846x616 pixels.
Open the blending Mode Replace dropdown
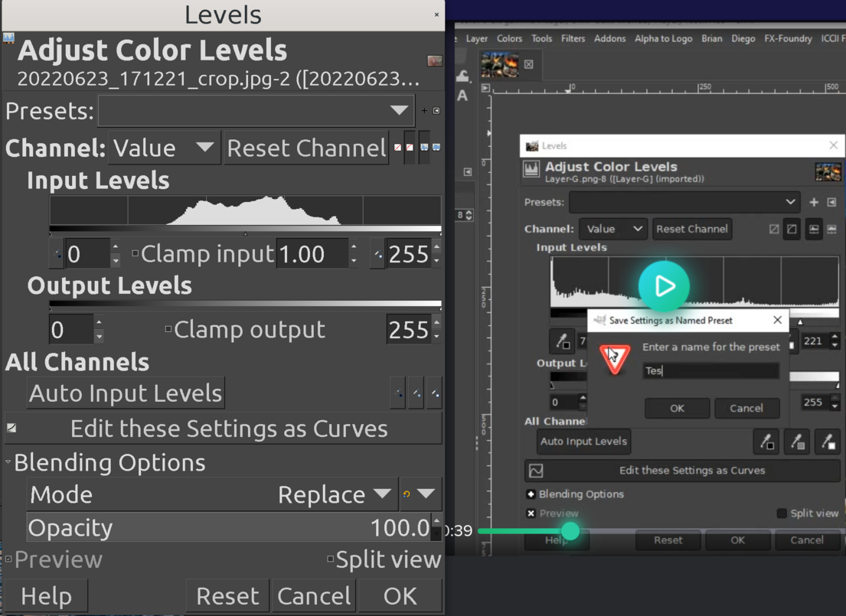click(335, 494)
